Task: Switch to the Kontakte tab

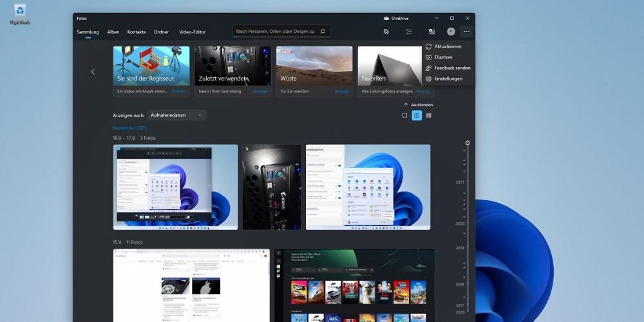Action: click(x=137, y=32)
